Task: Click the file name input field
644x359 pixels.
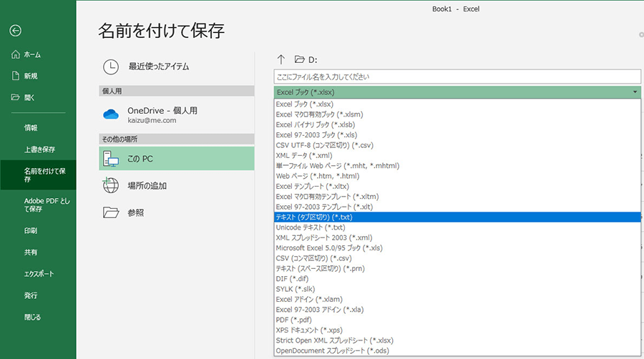Action: pos(457,77)
